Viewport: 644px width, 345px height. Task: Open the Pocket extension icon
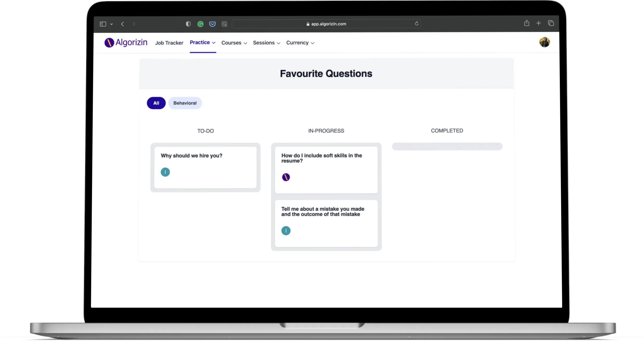[x=212, y=24]
